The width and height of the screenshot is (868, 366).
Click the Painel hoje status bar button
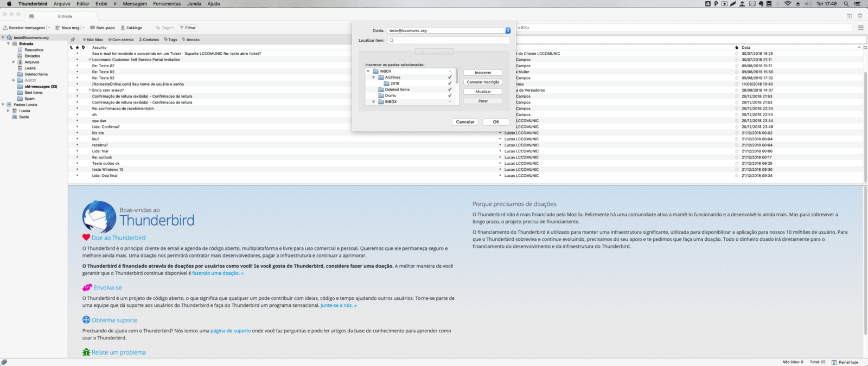pyautogui.click(x=845, y=362)
